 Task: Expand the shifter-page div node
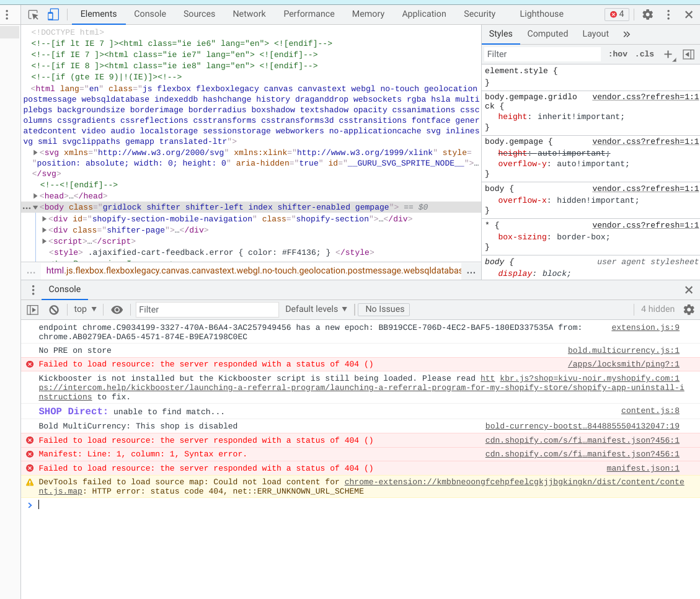pos(44,230)
